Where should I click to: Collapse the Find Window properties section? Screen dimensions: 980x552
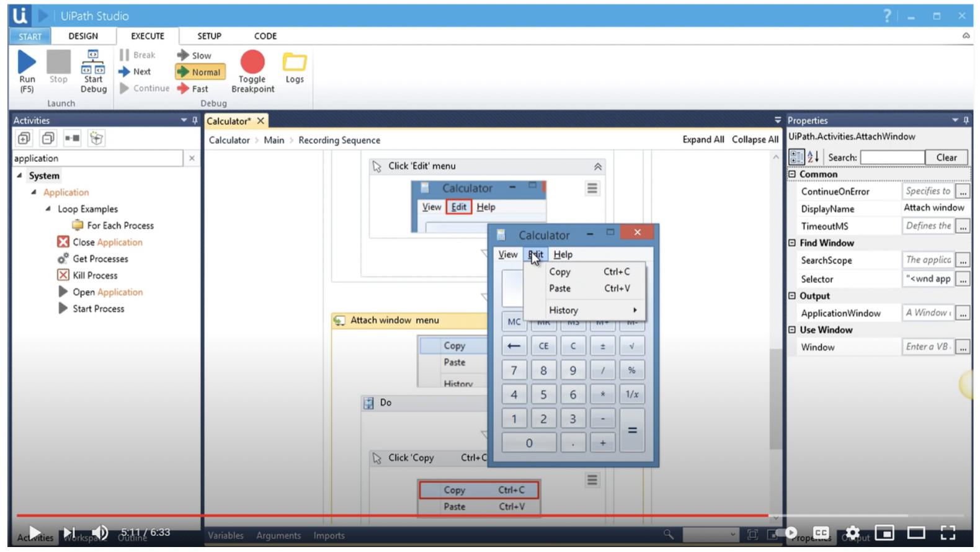point(792,243)
